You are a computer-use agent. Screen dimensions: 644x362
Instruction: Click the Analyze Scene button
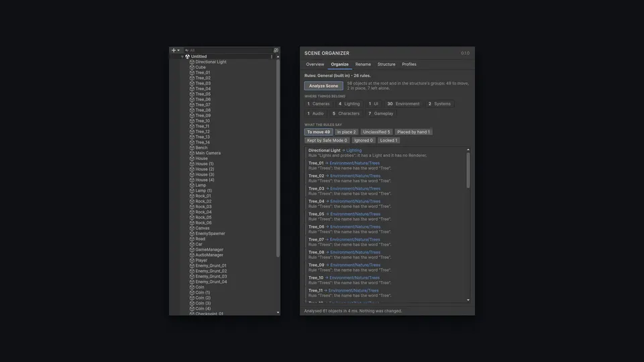click(x=323, y=86)
